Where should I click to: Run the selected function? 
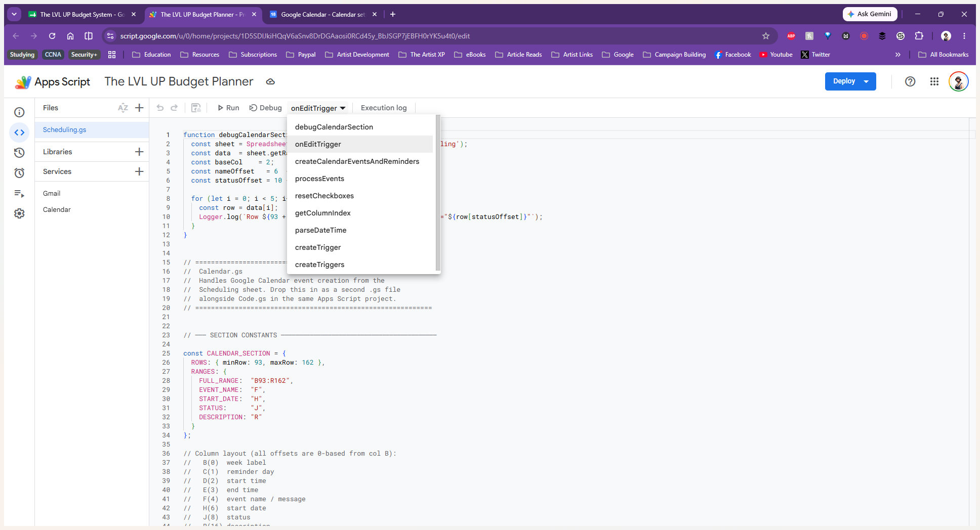[x=228, y=108]
